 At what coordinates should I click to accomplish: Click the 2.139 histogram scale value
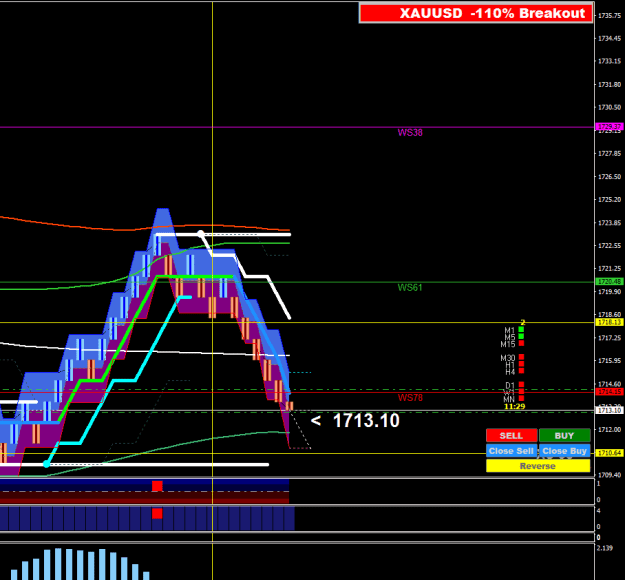604,548
